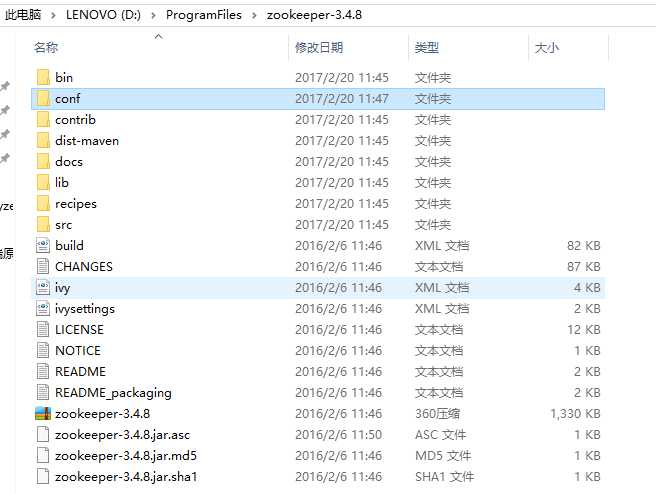Click the zookeeper-3.4.8.jar.asc file icon
656x494 pixels.
tap(43, 435)
